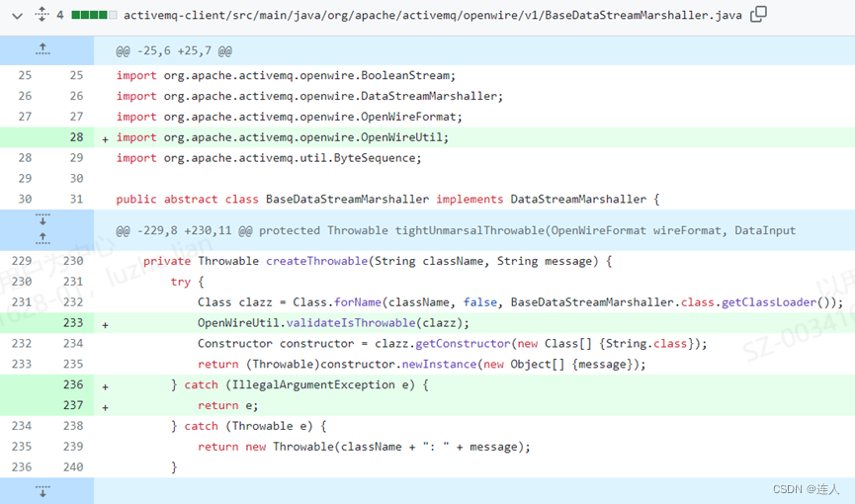Select the 'catch (Throwable e)' line
This screenshot has width=855, height=504.
click(x=248, y=426)
